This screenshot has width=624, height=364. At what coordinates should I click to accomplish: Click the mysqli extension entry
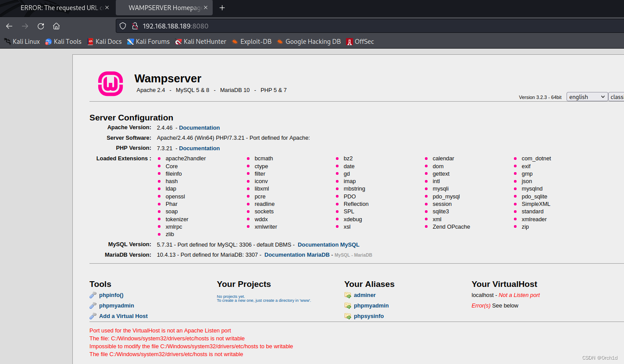pyautogui.click(x=441, y=189)
